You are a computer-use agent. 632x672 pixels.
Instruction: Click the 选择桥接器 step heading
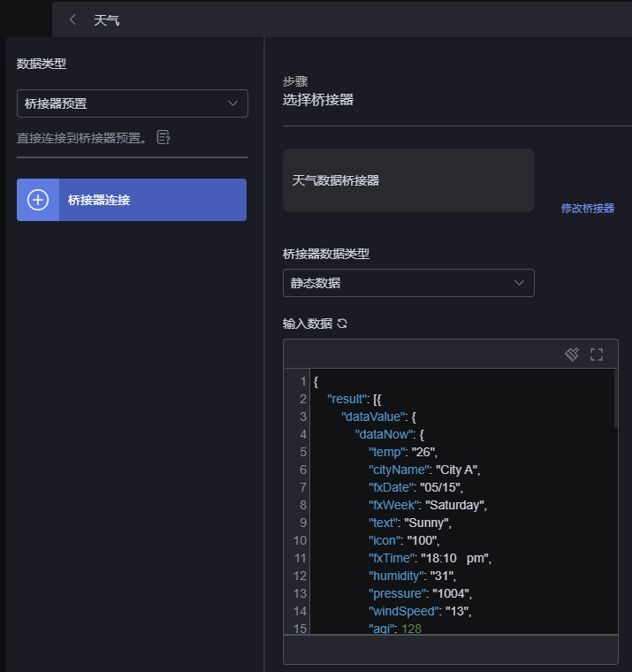click(318, 100)
